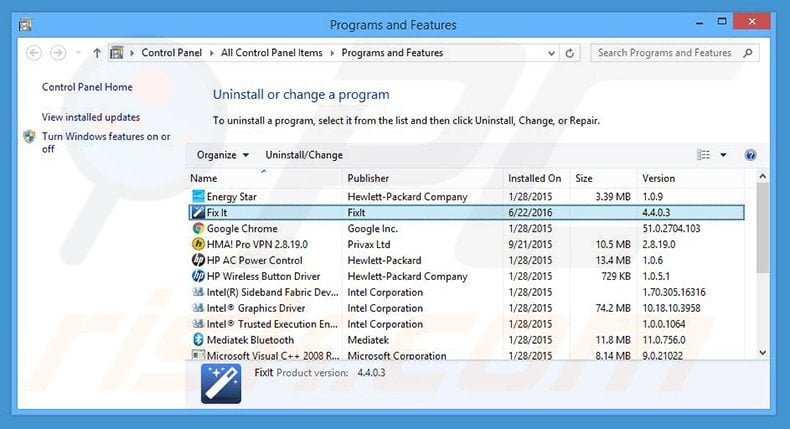Click the refresh button in address bar

tap(570, 53)
